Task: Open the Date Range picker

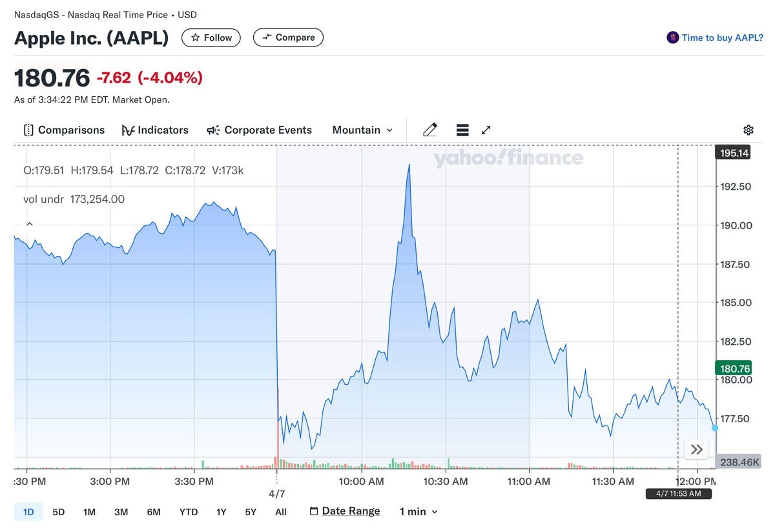Action: coord(345,511)
